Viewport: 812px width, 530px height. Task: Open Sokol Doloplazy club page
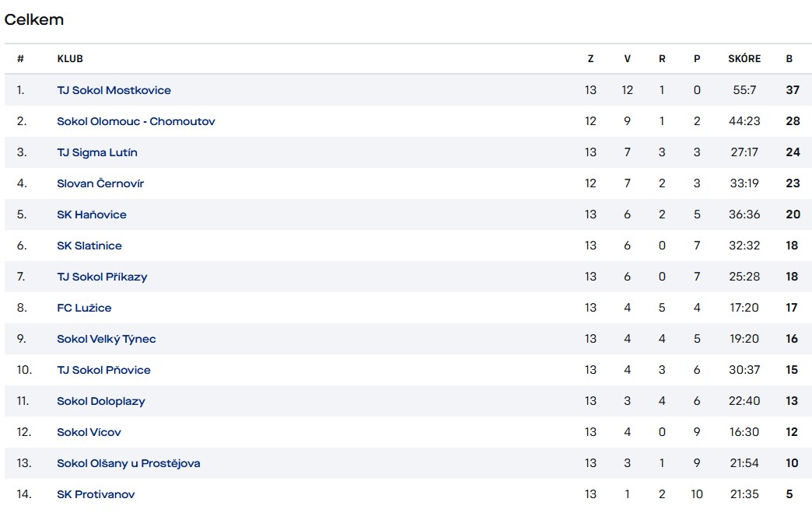[x=100, y=401]
